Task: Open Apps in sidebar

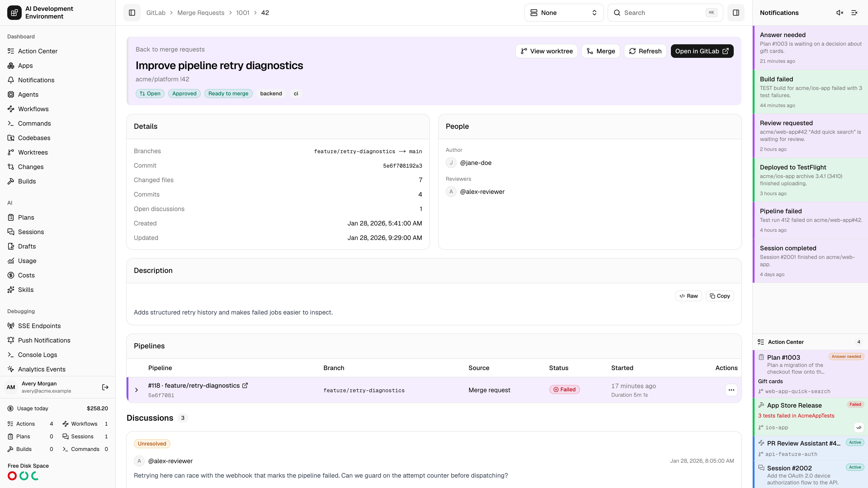Action: click(58, 65)
